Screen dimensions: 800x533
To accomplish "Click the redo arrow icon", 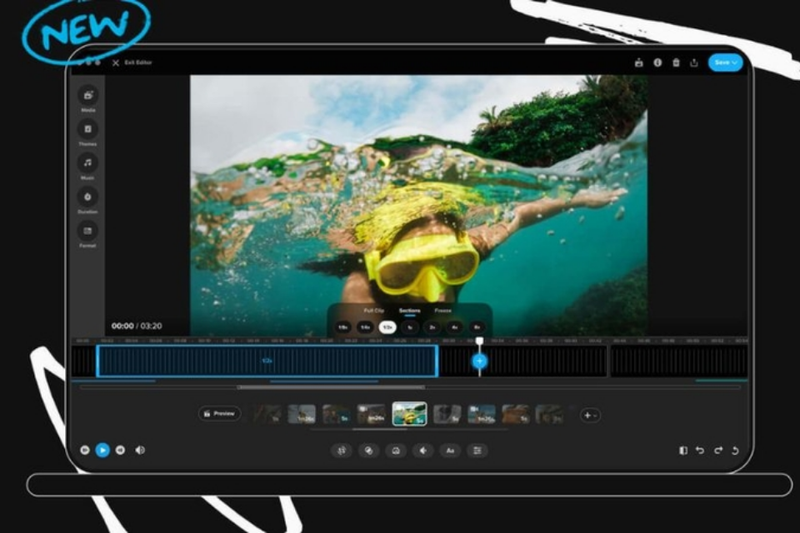I will coord(718,451).
